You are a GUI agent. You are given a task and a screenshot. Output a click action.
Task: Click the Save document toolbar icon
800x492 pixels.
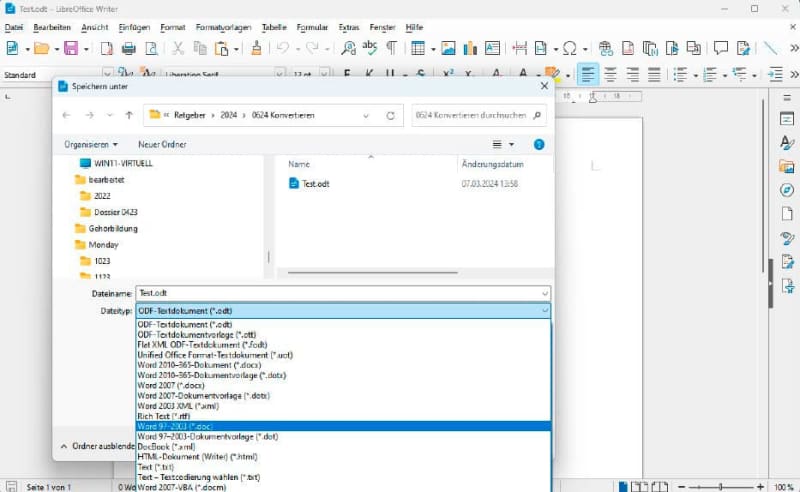[x=71, y=48]
